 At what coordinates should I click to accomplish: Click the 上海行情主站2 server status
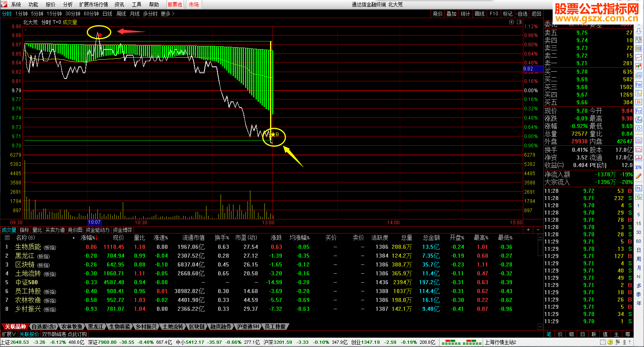tap(500, 342)
